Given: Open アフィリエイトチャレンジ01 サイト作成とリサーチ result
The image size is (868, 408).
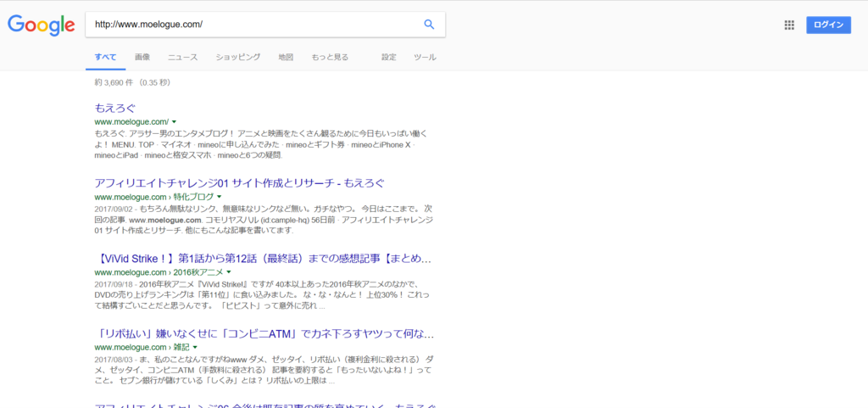Looking at the screenshot, I should click(239, 183).
